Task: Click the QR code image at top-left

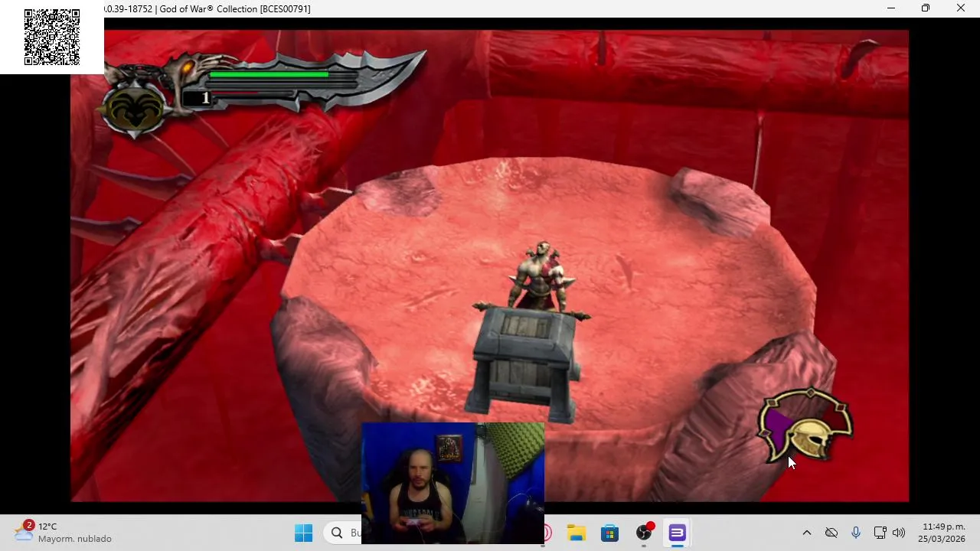Action: [52, 37]
